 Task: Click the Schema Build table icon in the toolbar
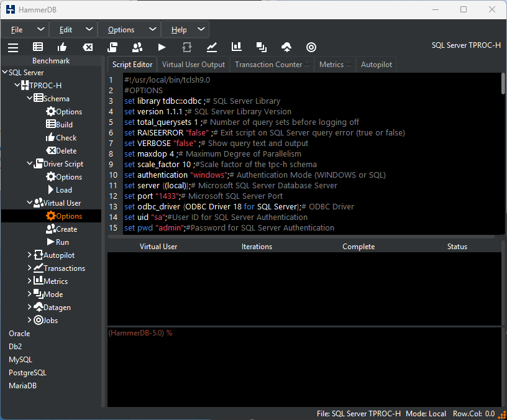click(x=38, y=47)
